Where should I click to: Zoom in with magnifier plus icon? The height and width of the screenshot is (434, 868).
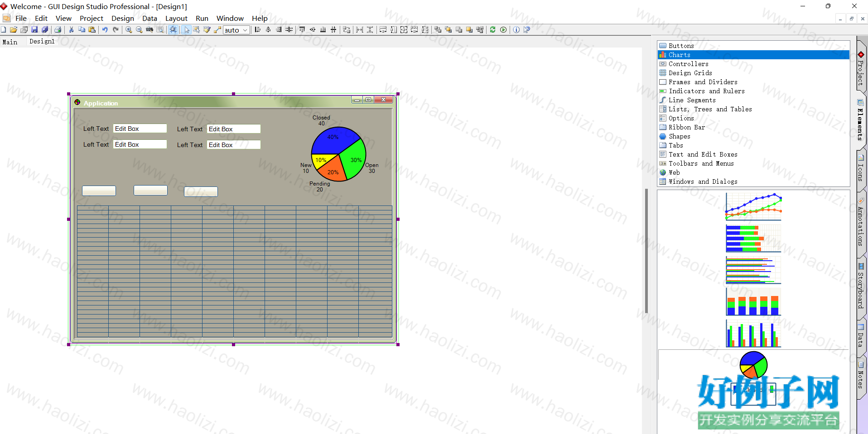[x=129, y=30]
